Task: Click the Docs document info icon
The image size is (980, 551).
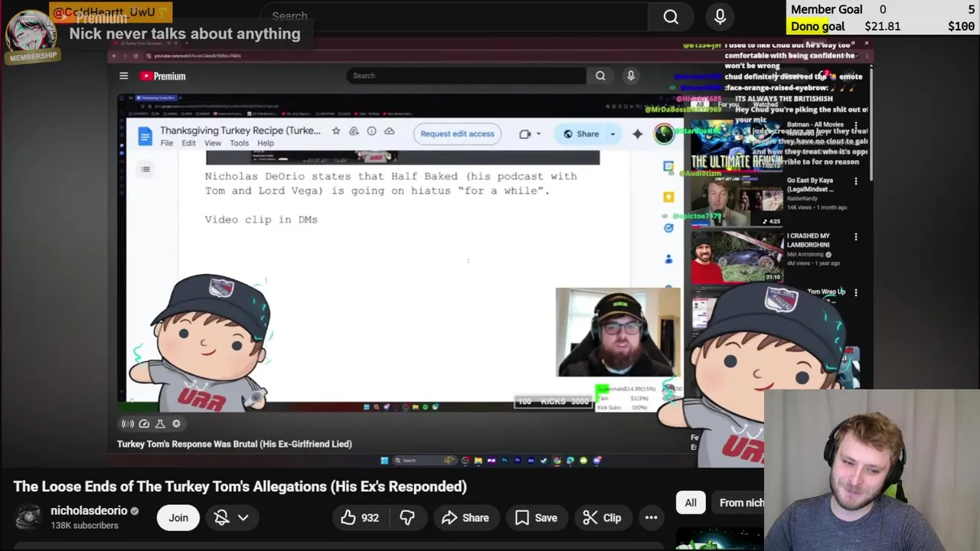Action: (x=371, y=131)
